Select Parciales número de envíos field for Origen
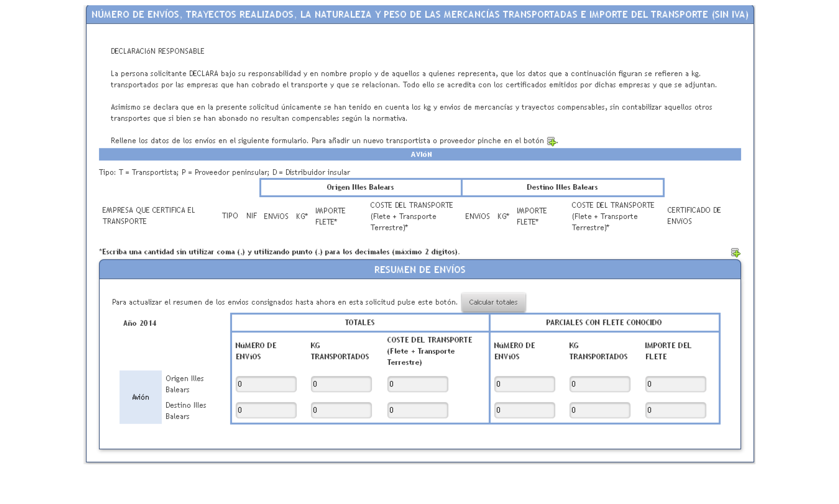 [x=524, y=384]
